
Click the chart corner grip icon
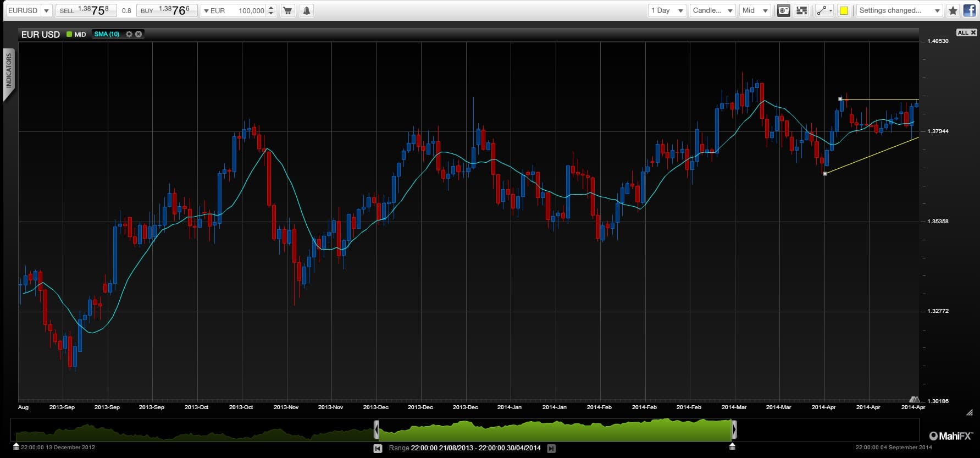[970, 412]
